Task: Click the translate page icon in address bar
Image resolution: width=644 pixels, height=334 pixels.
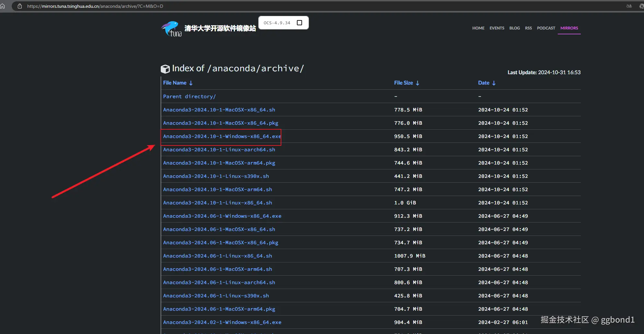Action: click(629, 6)
